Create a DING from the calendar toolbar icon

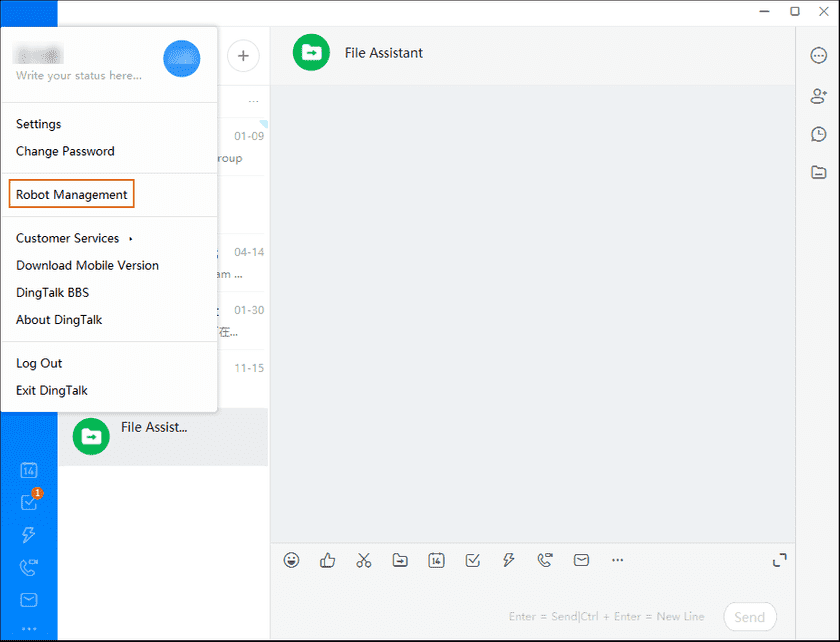click(x=436, y=560)
